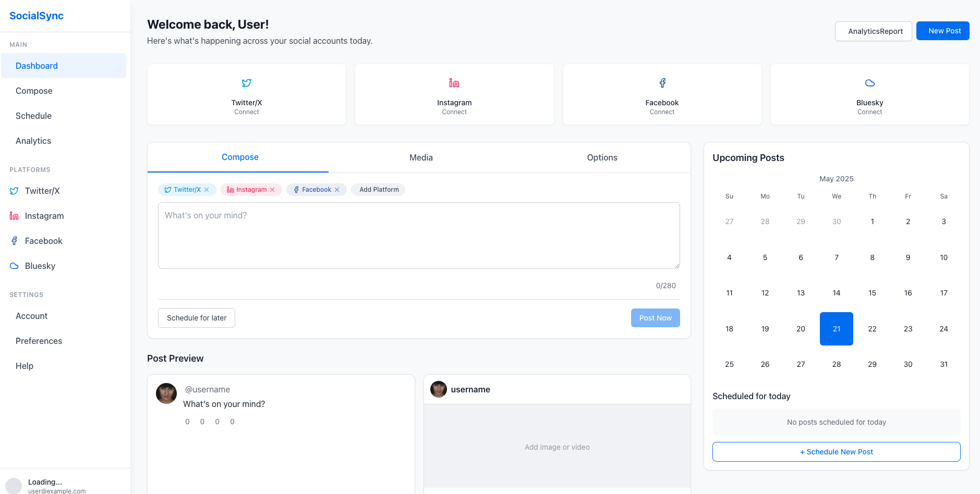Remove the Instagram platform chip
Viewport: 980px width, 494px height.
(x=273, y=189)
